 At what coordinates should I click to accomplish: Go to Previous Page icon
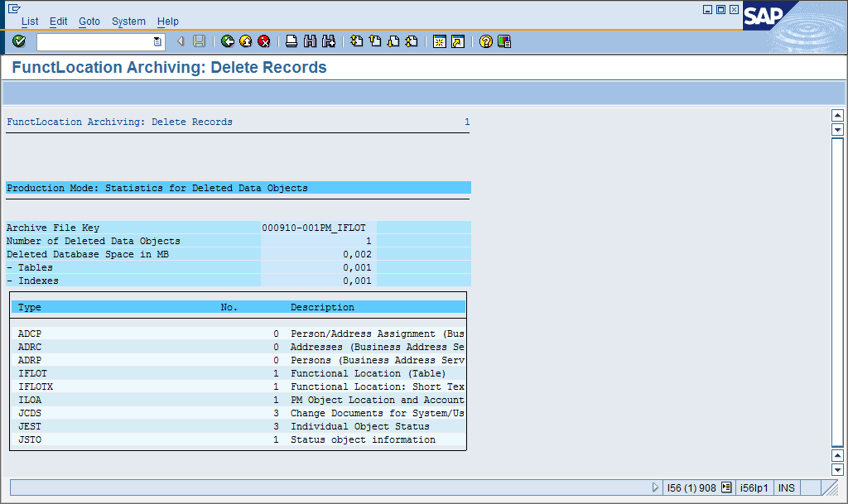coord(375,41)
